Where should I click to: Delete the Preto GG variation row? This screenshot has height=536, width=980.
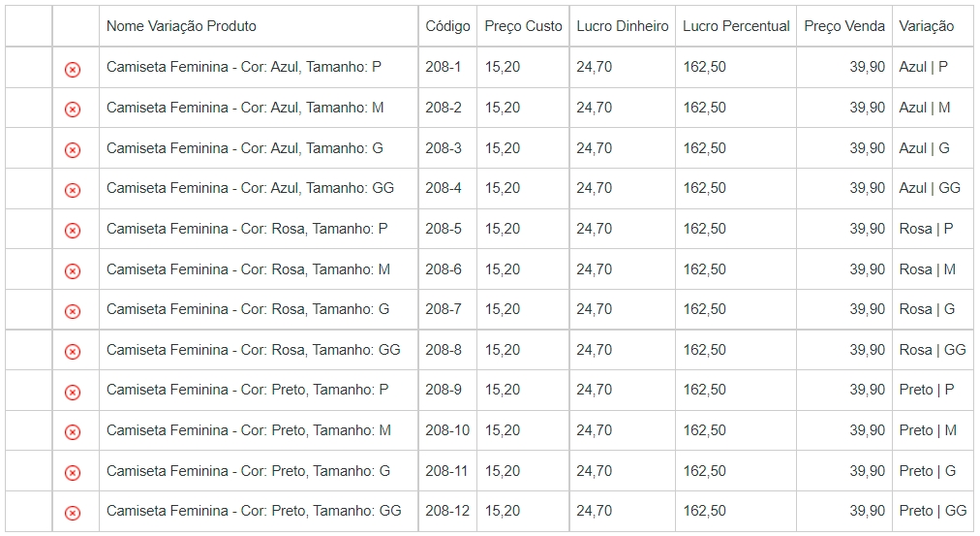[x=72, y=513]
